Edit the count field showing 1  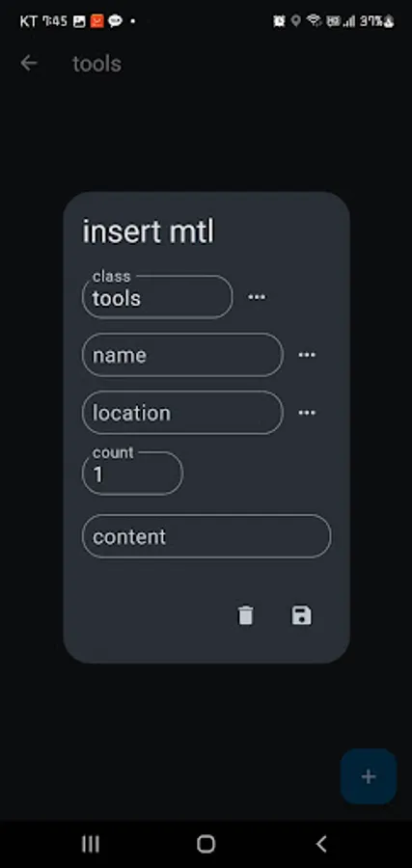point(132,473)
